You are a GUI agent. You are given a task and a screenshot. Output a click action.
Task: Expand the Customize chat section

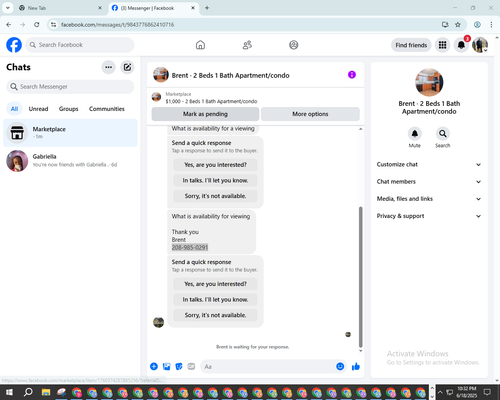point(429,165)
